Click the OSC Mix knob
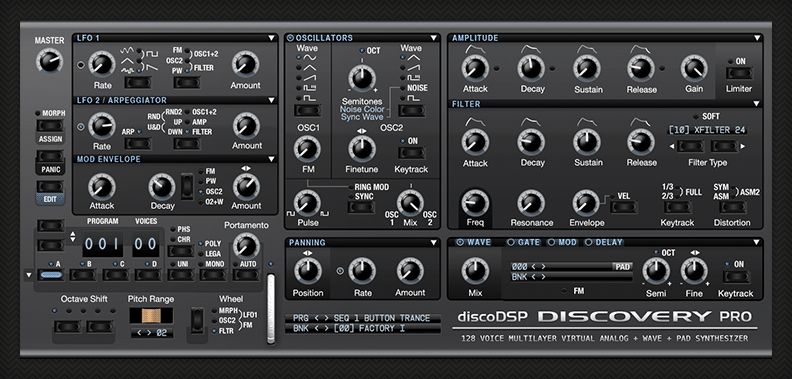Image resolution: width=792 pixels, height=379 pixels. coord(410,203)
